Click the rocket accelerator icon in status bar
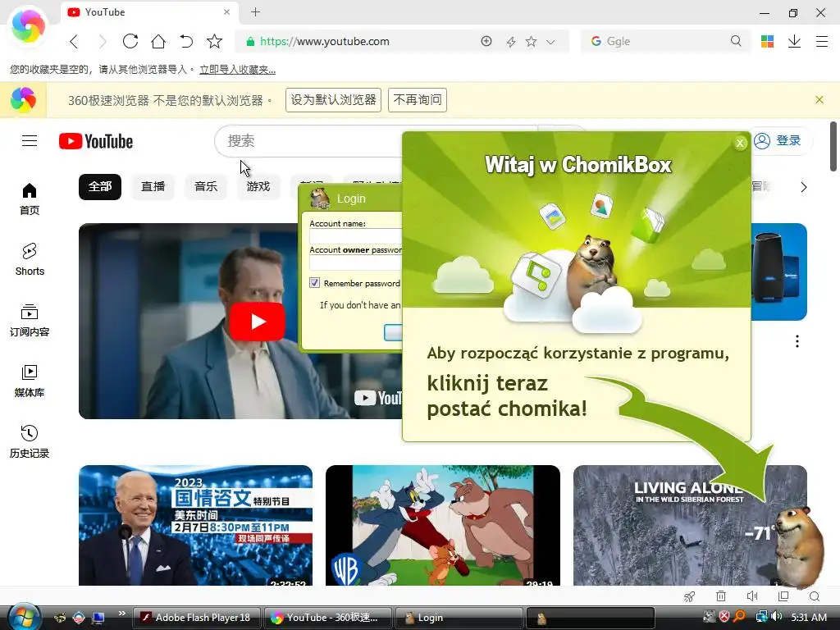Viewport: 840px width, 630px height. (689, 596)
